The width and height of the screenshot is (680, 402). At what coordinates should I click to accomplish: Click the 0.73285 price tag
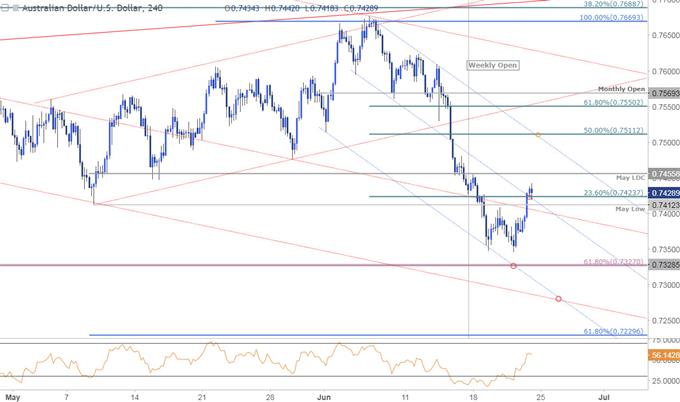pyautogui.click(x=664, y=265)
